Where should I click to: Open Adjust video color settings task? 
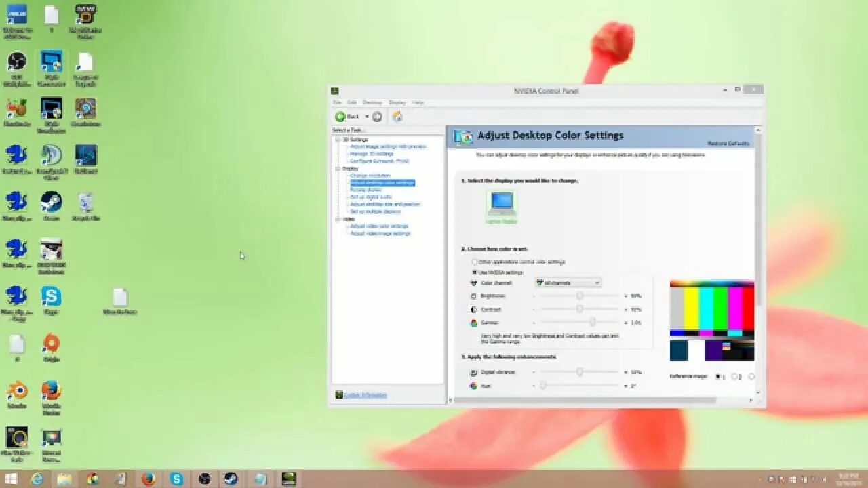click(379, 226)
